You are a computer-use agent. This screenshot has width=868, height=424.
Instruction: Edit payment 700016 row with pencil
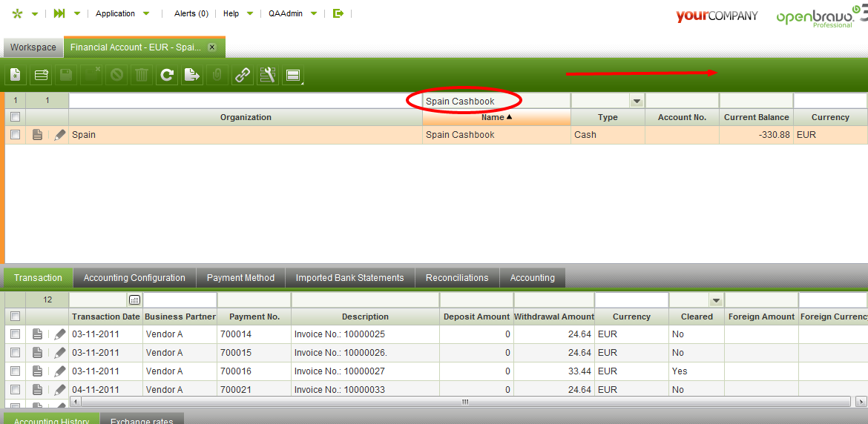click(x=60, y=371)
